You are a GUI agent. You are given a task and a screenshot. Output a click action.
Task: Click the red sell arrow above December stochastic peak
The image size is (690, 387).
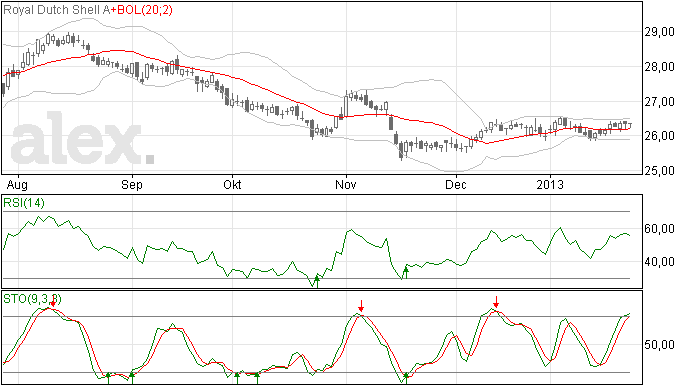(x=496, y=302)
